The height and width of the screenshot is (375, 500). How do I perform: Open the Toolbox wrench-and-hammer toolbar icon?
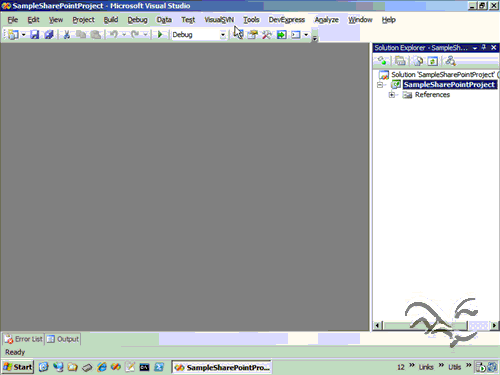[266, 34]
